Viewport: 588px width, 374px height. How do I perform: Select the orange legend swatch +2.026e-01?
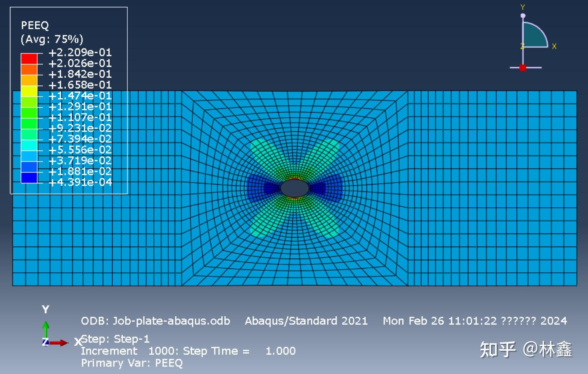29,69
